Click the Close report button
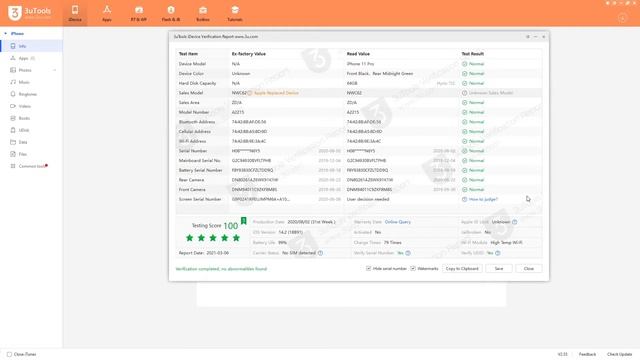Image resolution: width=640 pixels, height=360 pixels. pyautogui.click(x=529, y=269)
